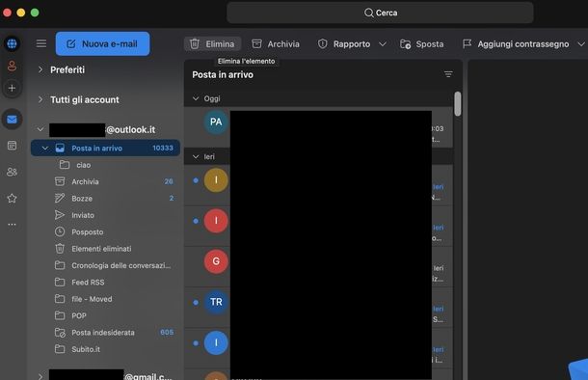Open the message list filter icon
The width and height of the screenshot is (588, 380).
(448, 74)
